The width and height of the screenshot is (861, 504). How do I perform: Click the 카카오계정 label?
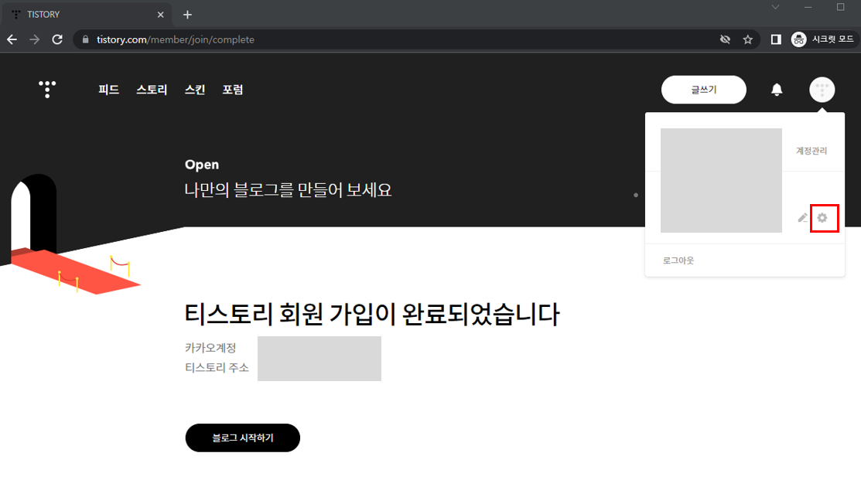pos(210,348)
